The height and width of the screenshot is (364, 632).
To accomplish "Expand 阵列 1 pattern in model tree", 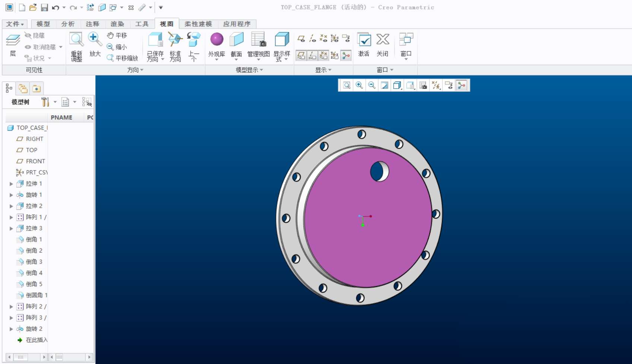I will (11, 217).
